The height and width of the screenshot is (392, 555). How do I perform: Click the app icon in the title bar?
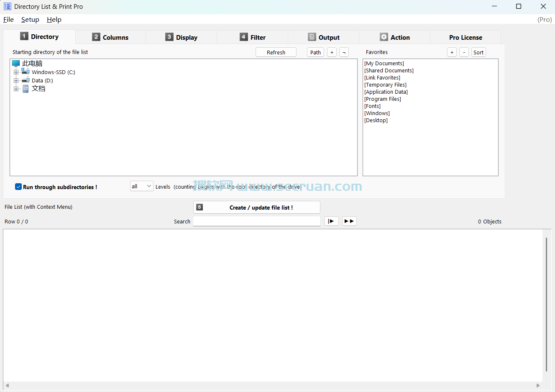7,6
